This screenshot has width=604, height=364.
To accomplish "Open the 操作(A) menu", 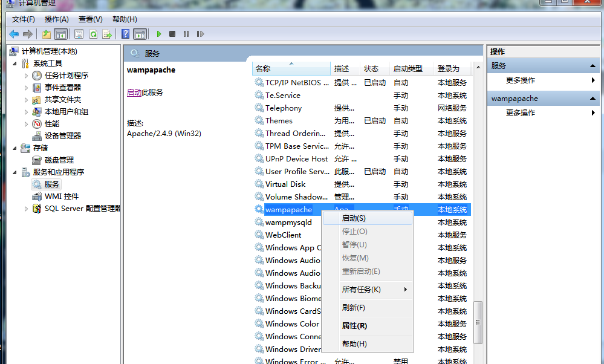I will tap(57, 19).
